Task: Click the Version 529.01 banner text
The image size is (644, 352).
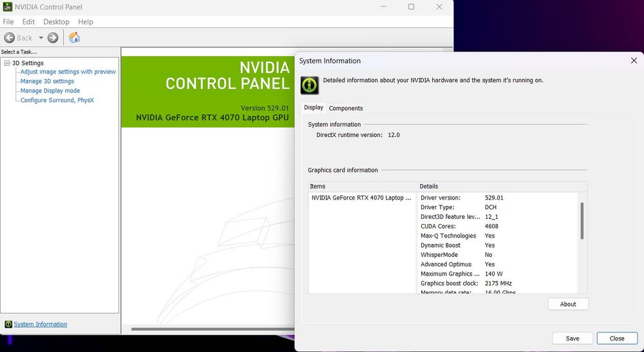Action: click(265, 108)
